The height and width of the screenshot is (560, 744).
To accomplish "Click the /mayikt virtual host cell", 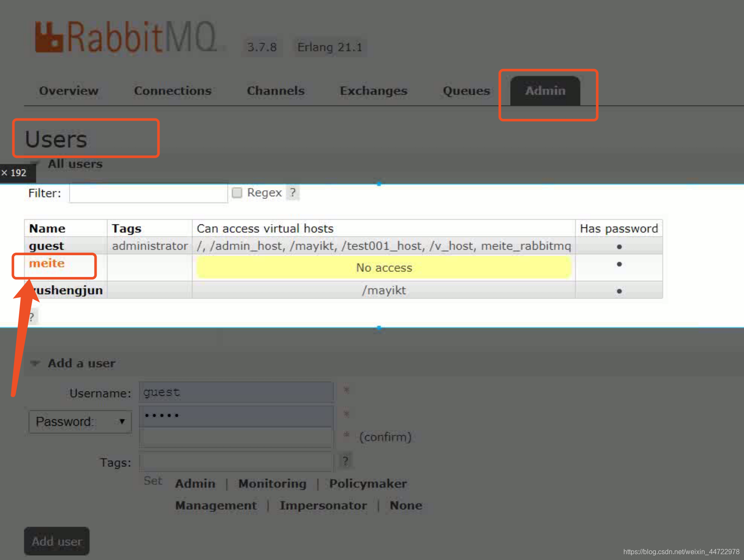I will click(384, 290).
